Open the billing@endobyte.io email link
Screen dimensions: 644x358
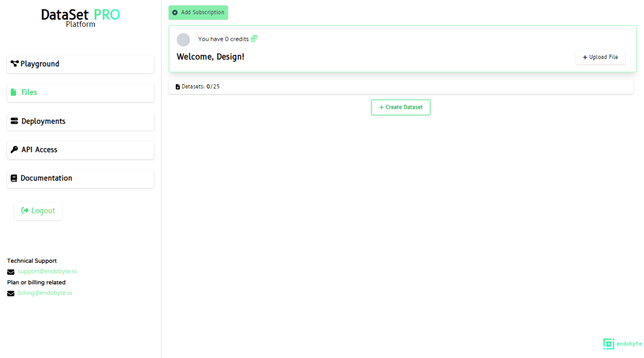[45, 293]
